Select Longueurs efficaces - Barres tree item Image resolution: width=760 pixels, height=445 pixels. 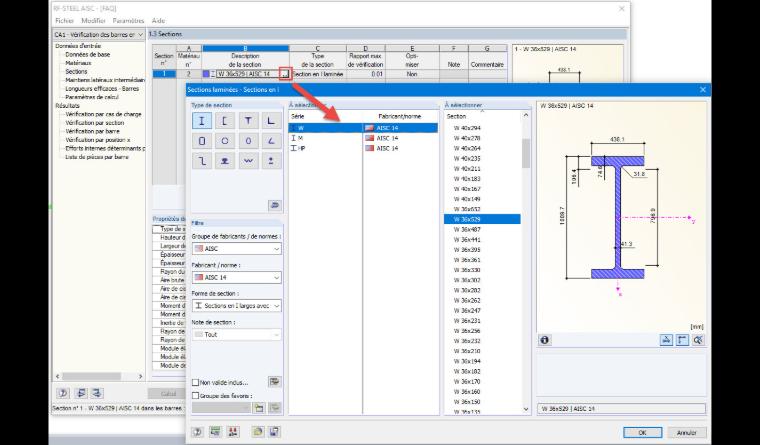102,89
